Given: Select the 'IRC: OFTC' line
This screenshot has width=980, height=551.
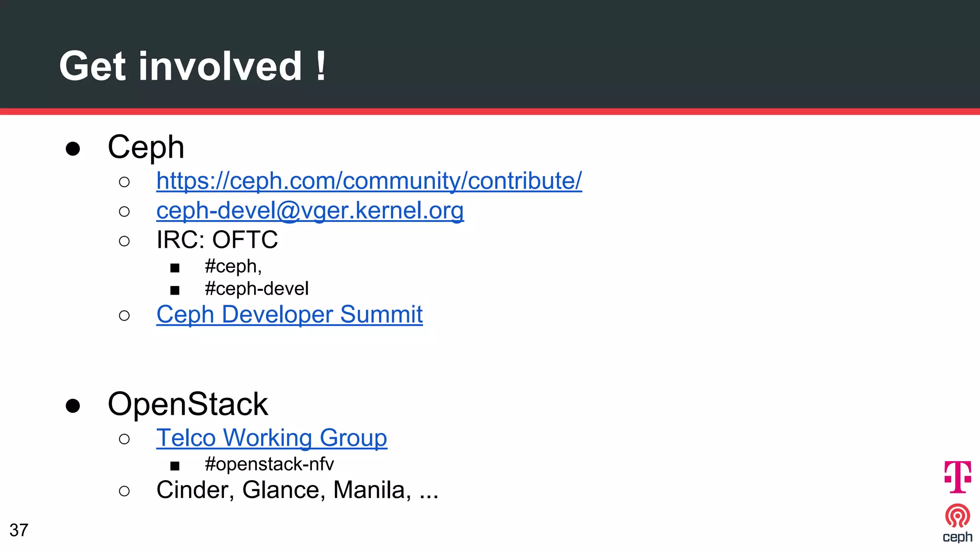Looking at the screenshot, I should click(217, 240).
